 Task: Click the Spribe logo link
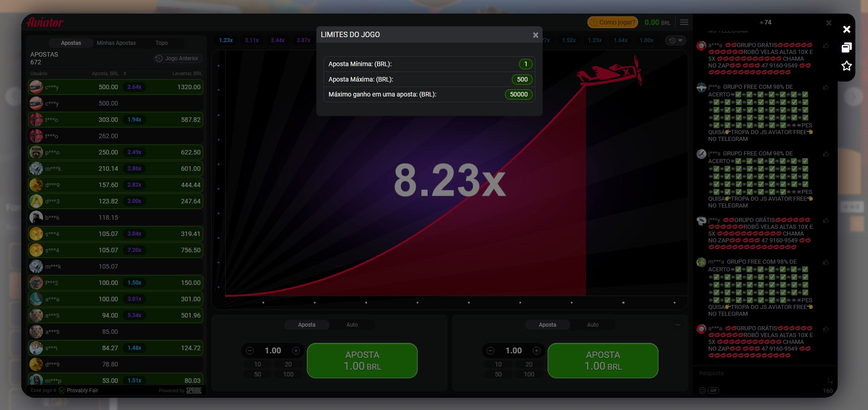click(194, 391)
